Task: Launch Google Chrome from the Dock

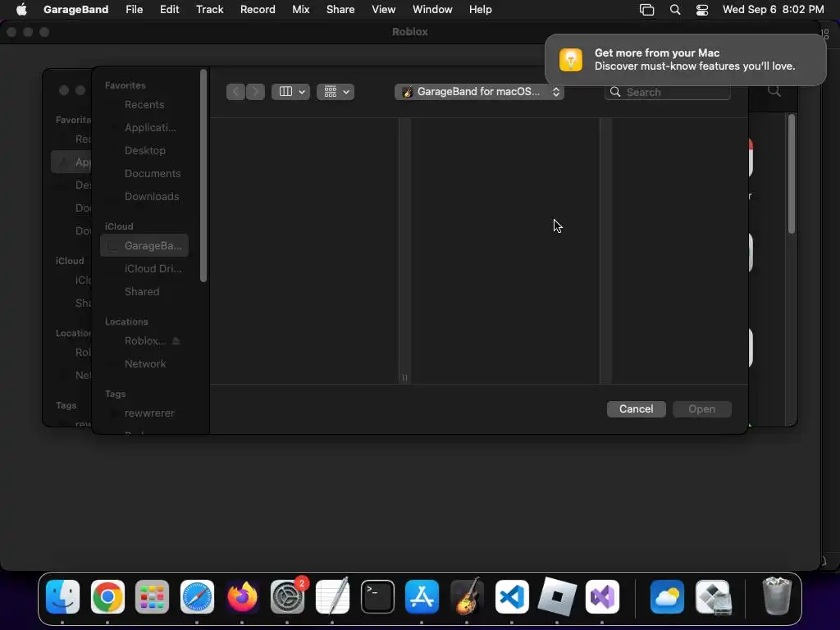Action: (107, 596)
